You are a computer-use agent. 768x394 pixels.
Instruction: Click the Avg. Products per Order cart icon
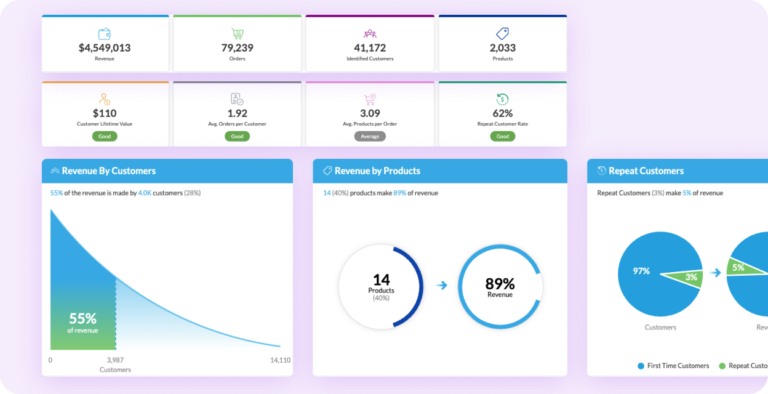point(370,99)
